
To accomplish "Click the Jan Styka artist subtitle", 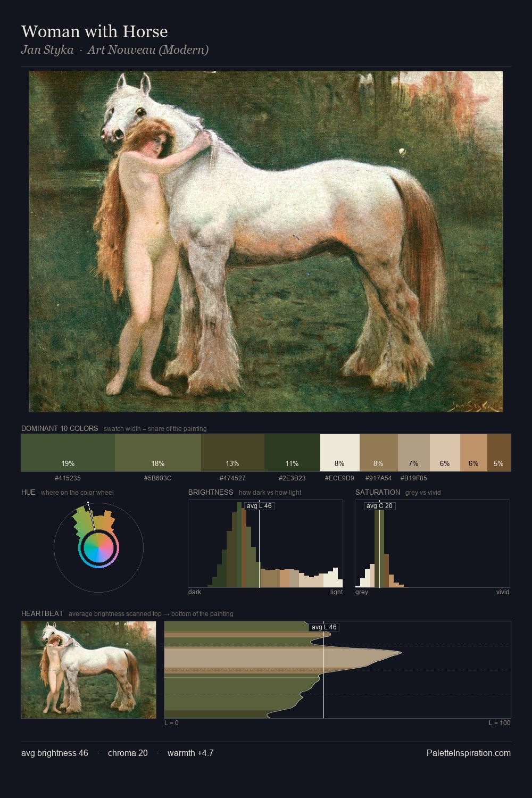I will tap(115, 50).
